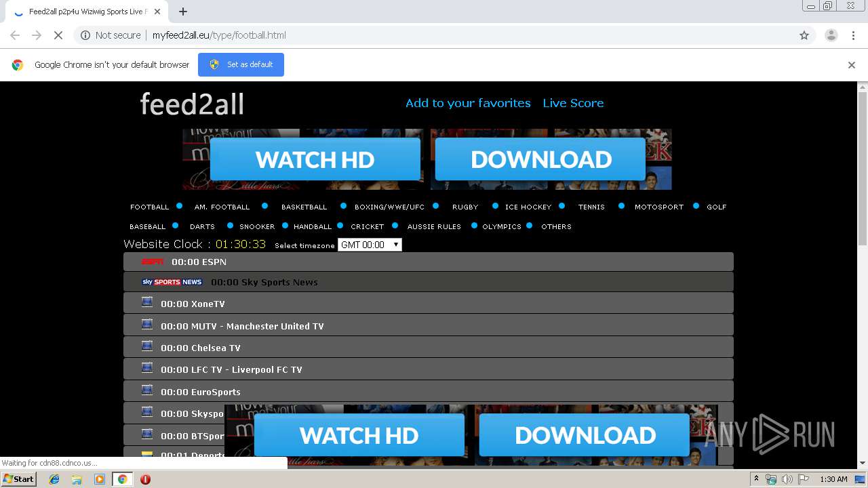View site information for Not secure
Image resolution: width=868 pixels, height=488 pixels.
(x=111, y=35)
